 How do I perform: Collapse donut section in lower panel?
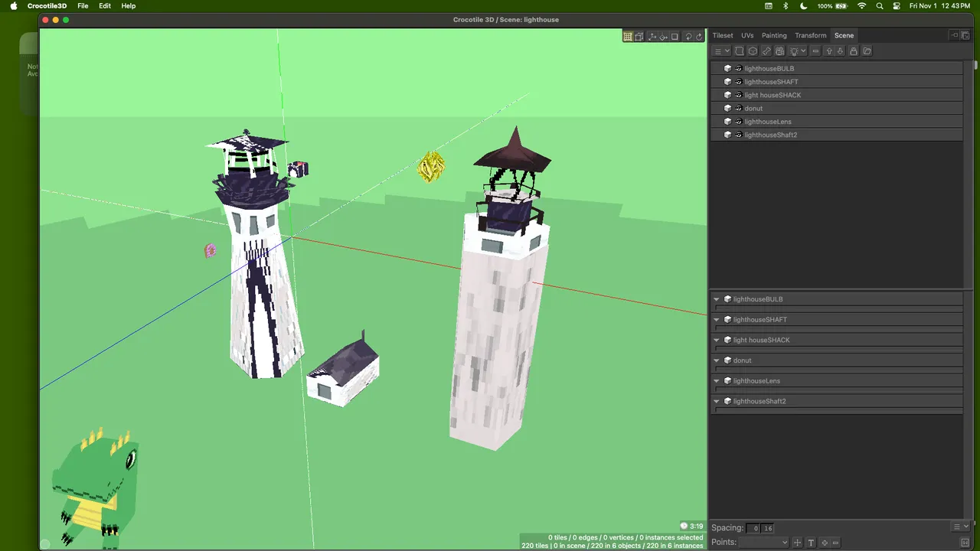(717, 360)
